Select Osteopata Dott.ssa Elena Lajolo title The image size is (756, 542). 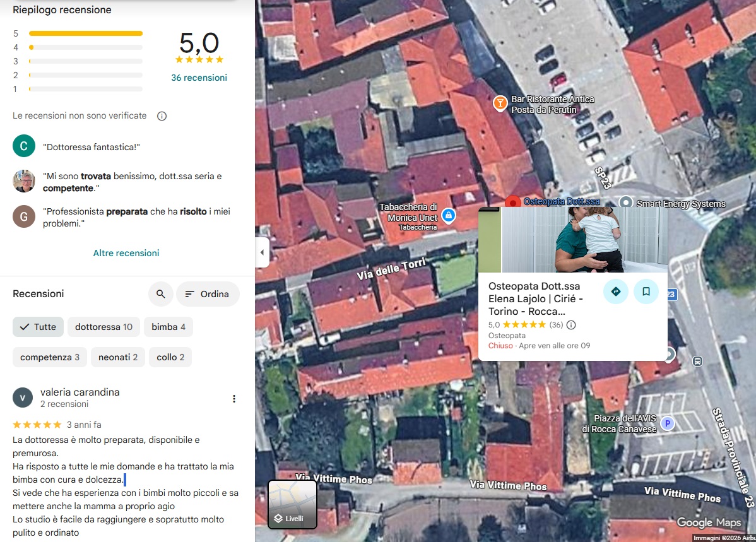click(536, 298)
